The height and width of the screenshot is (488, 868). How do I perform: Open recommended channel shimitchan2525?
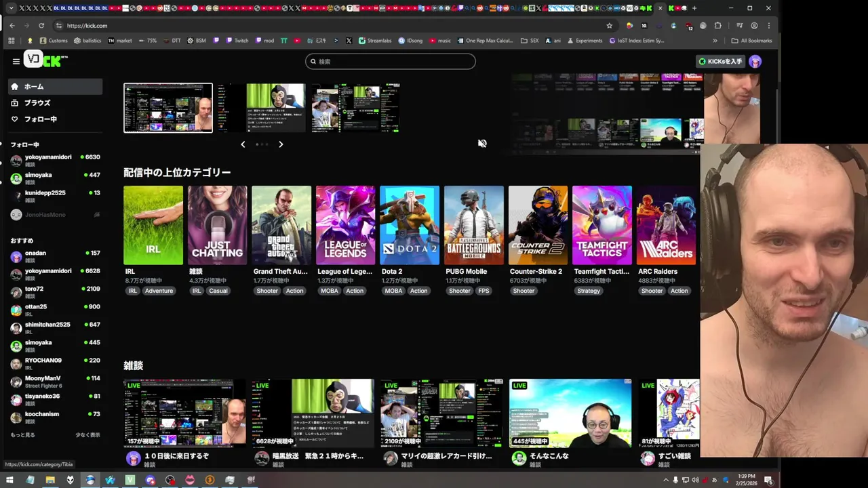point(55,328)
